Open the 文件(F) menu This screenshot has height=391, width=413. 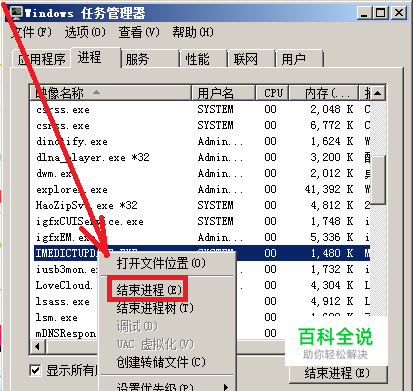click(x=31, y=32)
